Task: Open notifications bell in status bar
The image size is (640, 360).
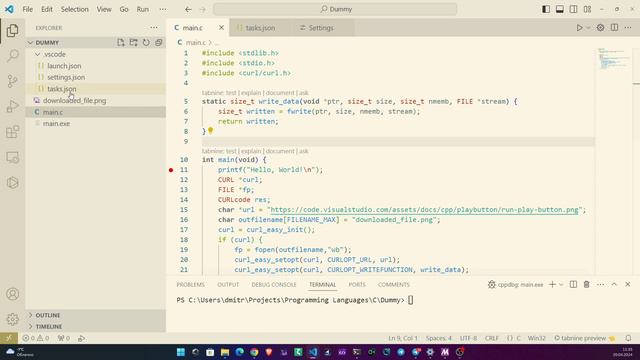Action: pyautogui.click(x=628, y=338)
